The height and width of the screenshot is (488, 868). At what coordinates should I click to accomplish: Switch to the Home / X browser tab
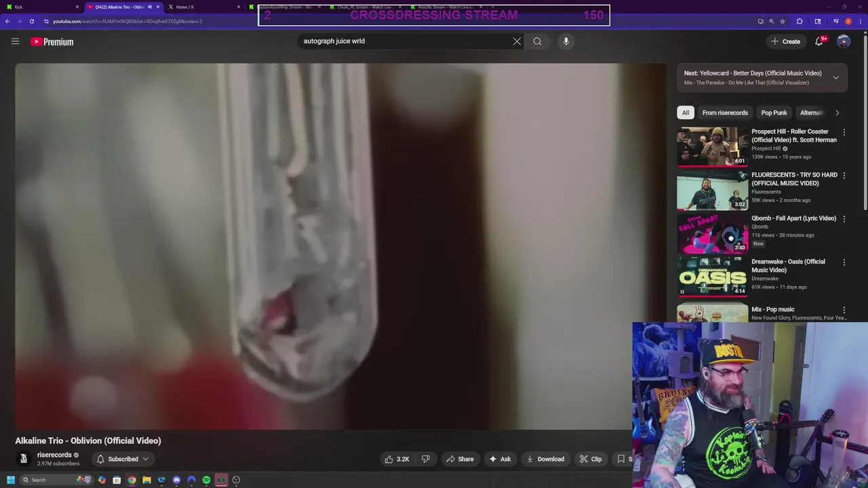pyautogui.click(x=203, y=7)
